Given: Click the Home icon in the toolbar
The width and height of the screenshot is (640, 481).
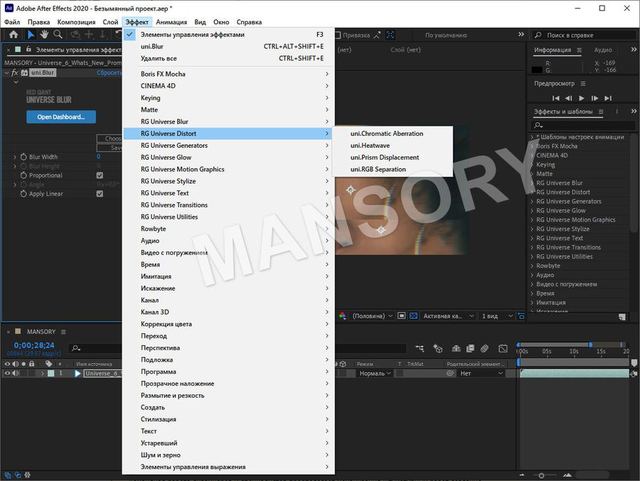Looking at the screenshot, I should coord(13,34).
